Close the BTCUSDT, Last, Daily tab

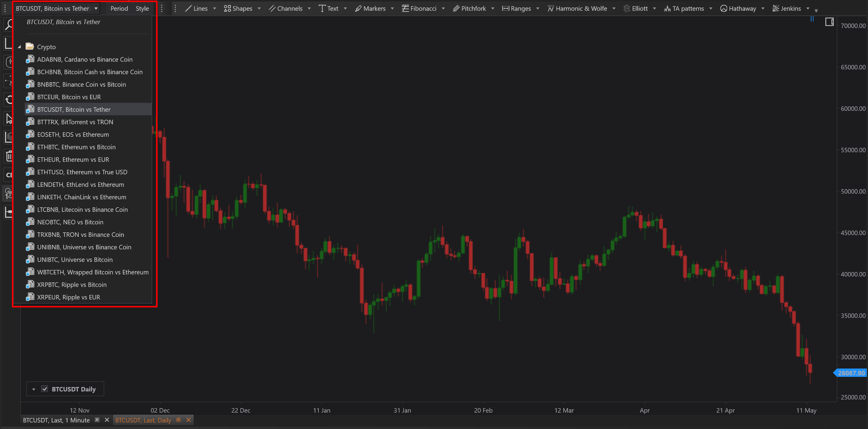click(189, 420)
